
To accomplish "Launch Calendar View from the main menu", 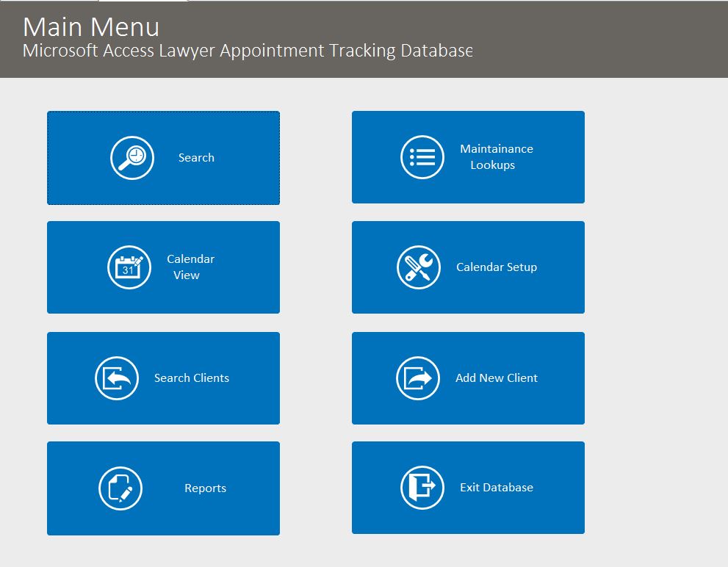I will coord(163,267).
